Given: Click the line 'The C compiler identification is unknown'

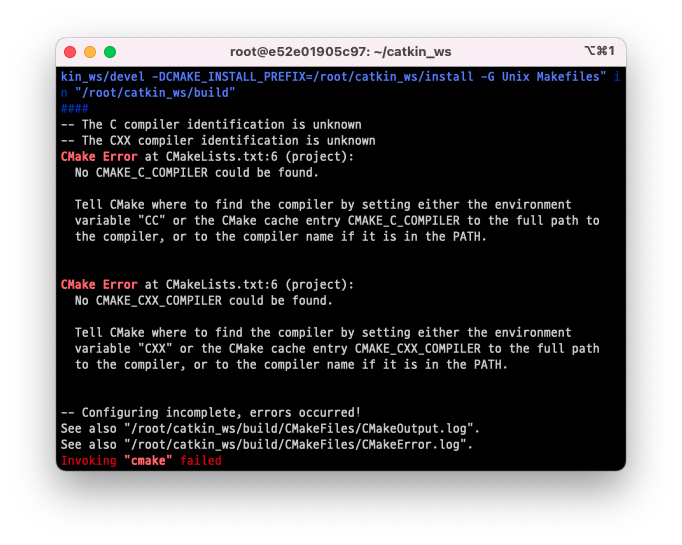Looking at the screenshot, I should click(x=211, y=125).
